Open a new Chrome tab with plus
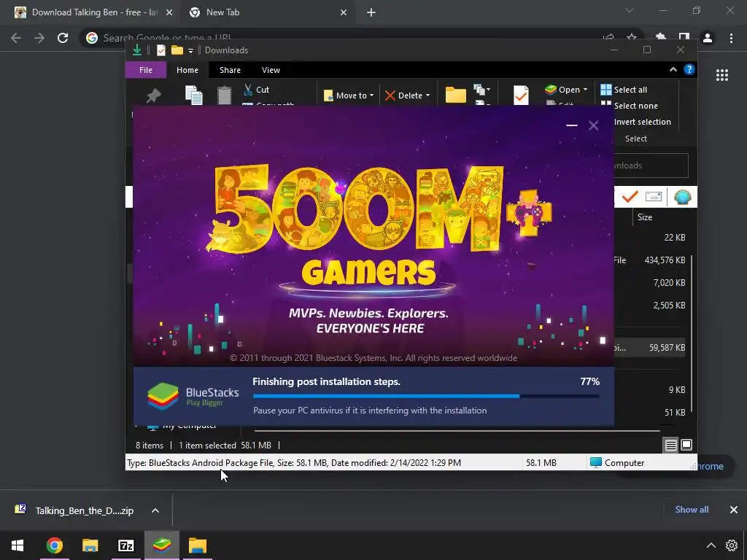Screen dimensions: 747x560 [371, 13]
